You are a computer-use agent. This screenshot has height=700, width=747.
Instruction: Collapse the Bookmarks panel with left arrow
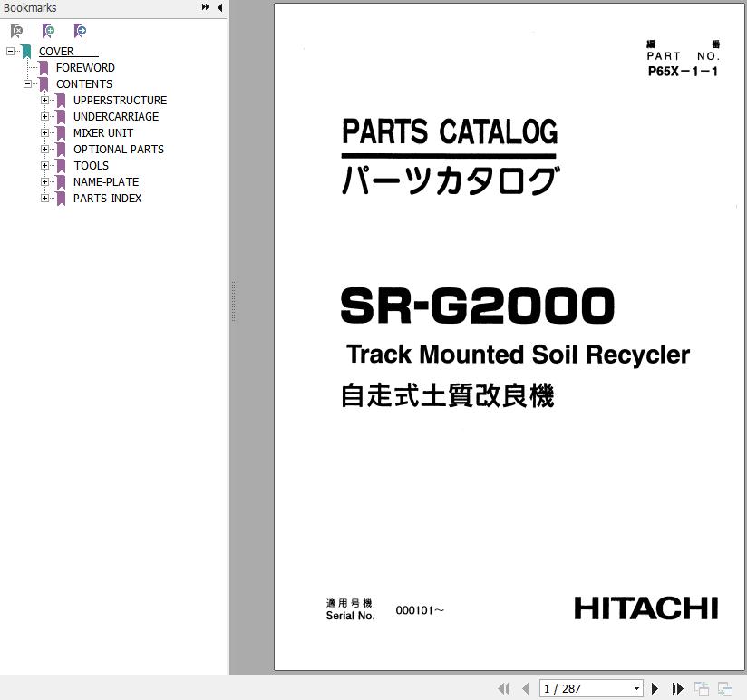[x=219, y=7]
